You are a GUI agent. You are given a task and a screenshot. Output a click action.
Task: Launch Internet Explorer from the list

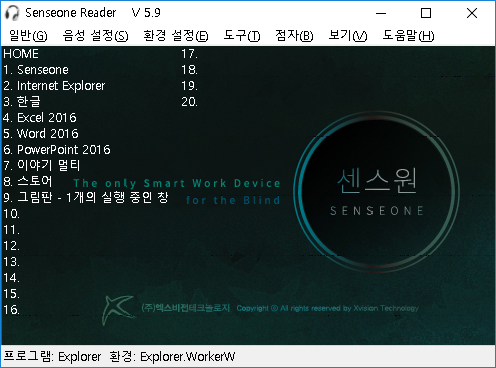coord(54,86)
